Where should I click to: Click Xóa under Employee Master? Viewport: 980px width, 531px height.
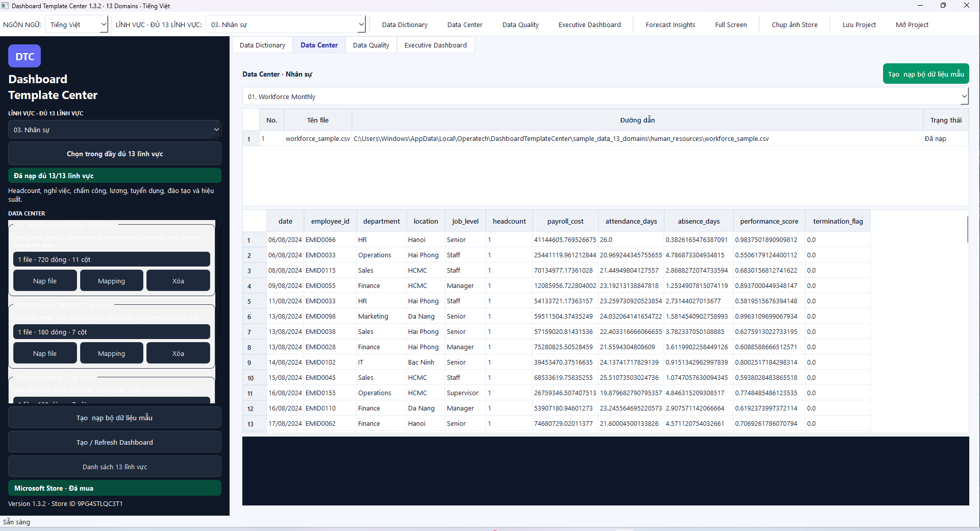[178, 353]
